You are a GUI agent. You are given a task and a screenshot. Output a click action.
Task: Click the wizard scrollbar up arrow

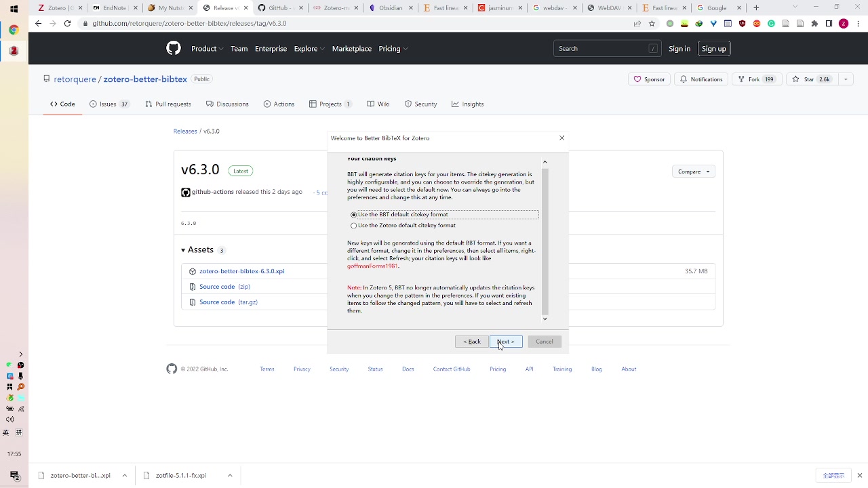(x=545, y=162)
